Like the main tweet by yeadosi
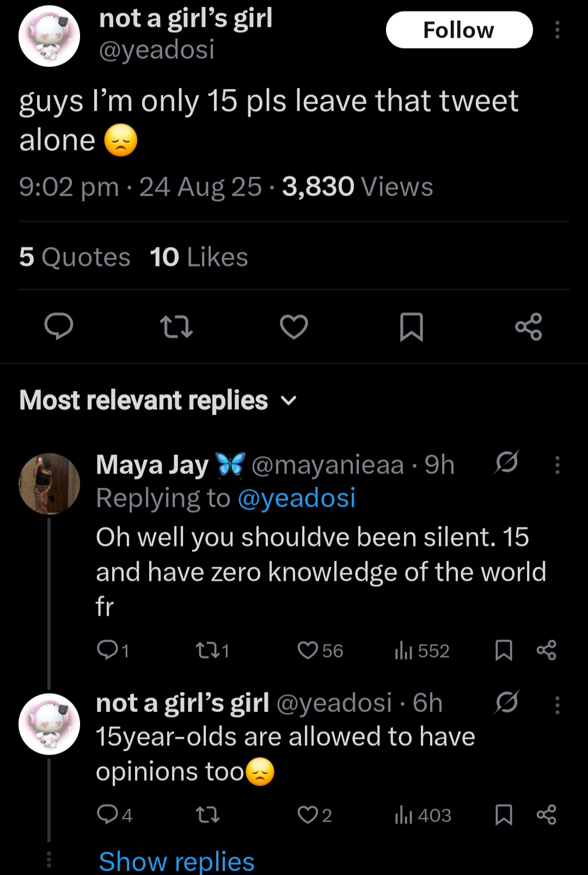588x875 pixels. point(294,326)
